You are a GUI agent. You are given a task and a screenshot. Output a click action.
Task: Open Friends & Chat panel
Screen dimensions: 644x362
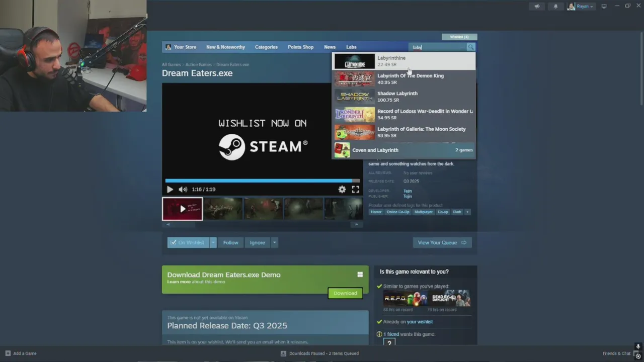pos(616,353)
